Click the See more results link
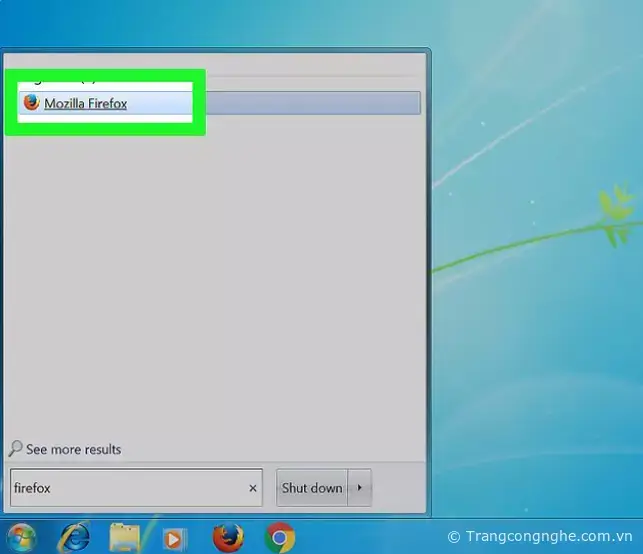The image size is (643, 554). [73, 450]
